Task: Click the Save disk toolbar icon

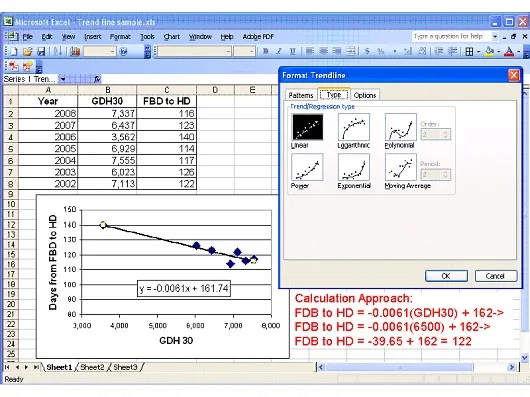Action: coord(41,51)
